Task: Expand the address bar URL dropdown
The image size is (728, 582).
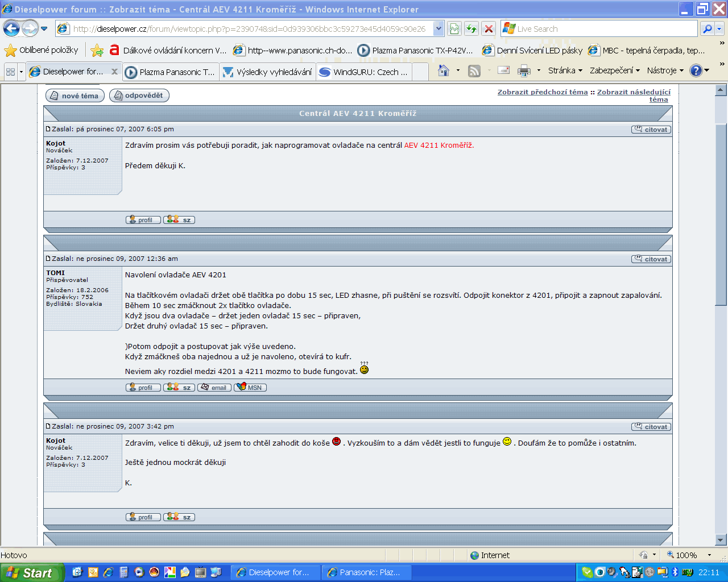Action: click(438, 28)
